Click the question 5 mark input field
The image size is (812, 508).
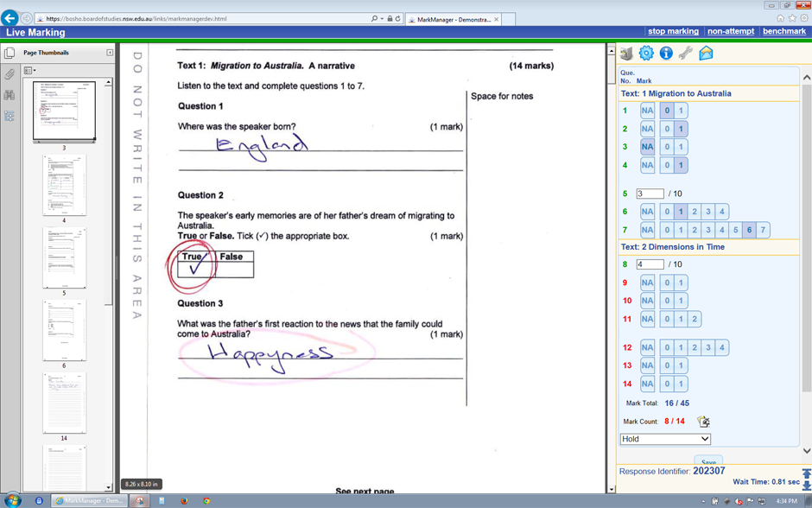pyautogui.click(x=650, y=194)
